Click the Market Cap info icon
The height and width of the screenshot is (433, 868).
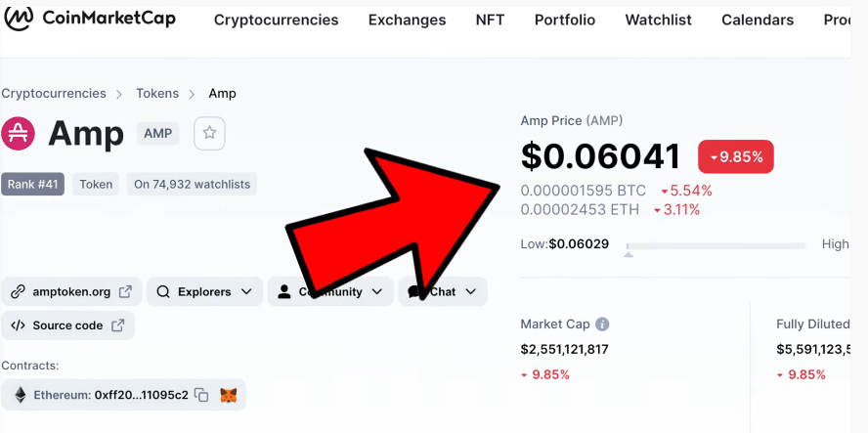pos(602,324)
